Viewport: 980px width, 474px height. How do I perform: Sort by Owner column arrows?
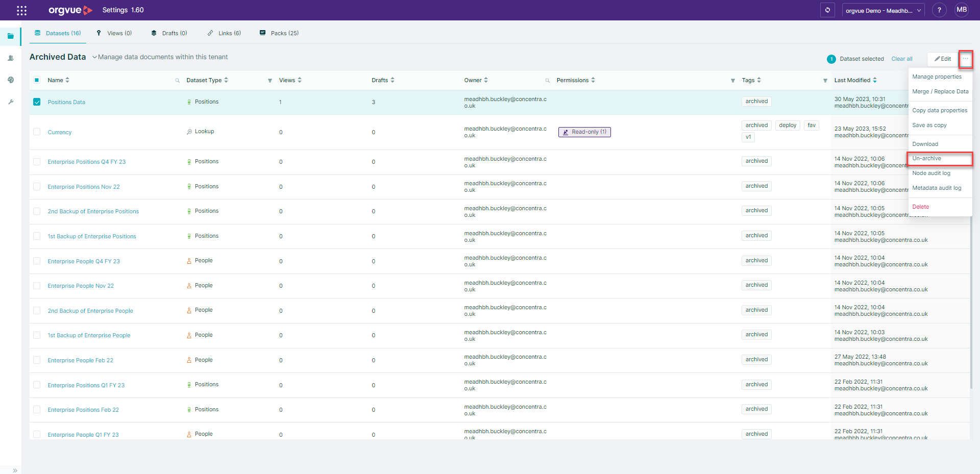pos(486,80)
